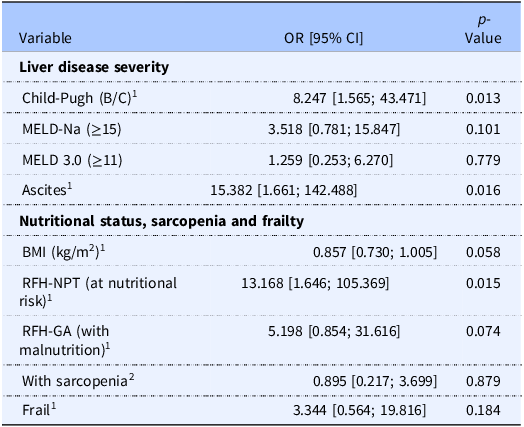The height and width of the screenshot is (427, 524).
Task: Click footnote superscript 1 after Child-Pugh
Action: (135, 94)
